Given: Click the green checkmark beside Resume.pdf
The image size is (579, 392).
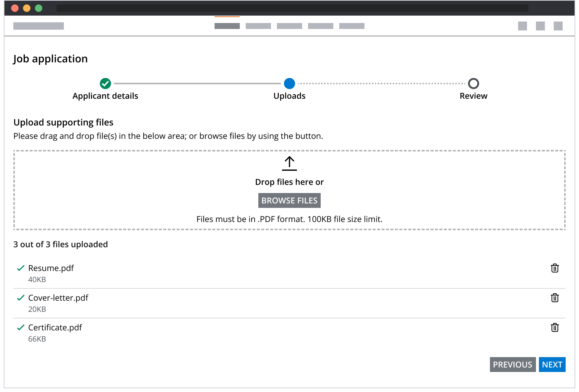Looking at the screenshot, I should pyautogui.click(x=21, y=268).
